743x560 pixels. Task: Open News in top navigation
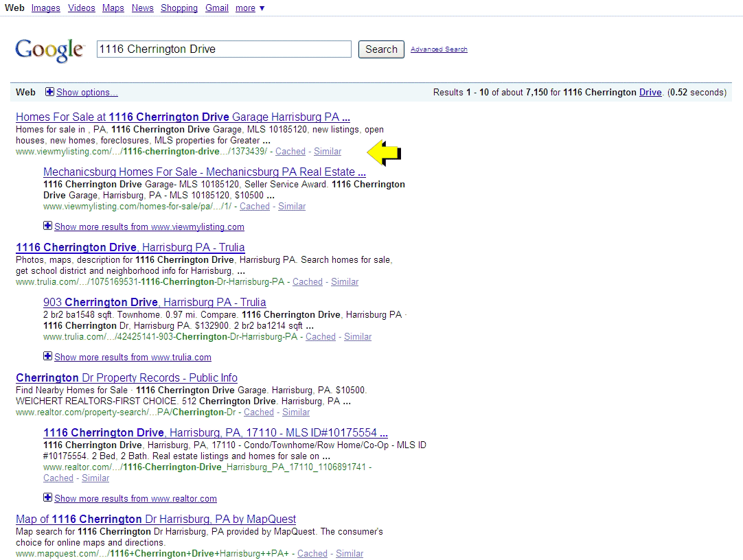143,8
